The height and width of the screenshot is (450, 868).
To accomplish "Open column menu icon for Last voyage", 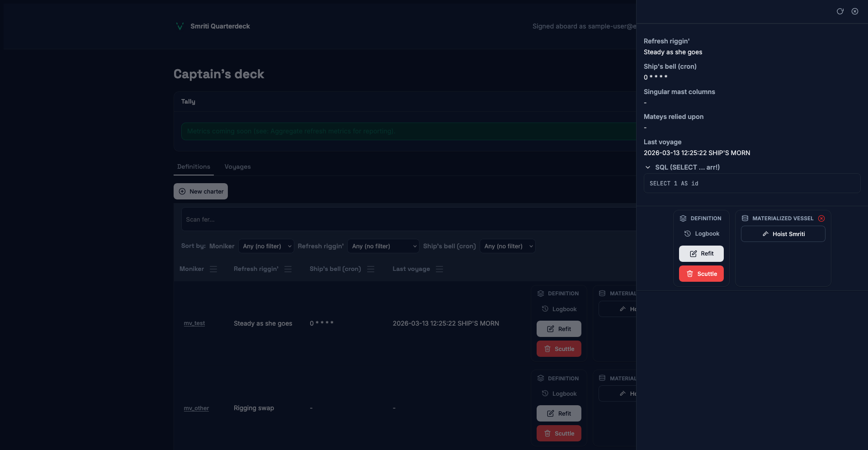I will pos(439,269).
